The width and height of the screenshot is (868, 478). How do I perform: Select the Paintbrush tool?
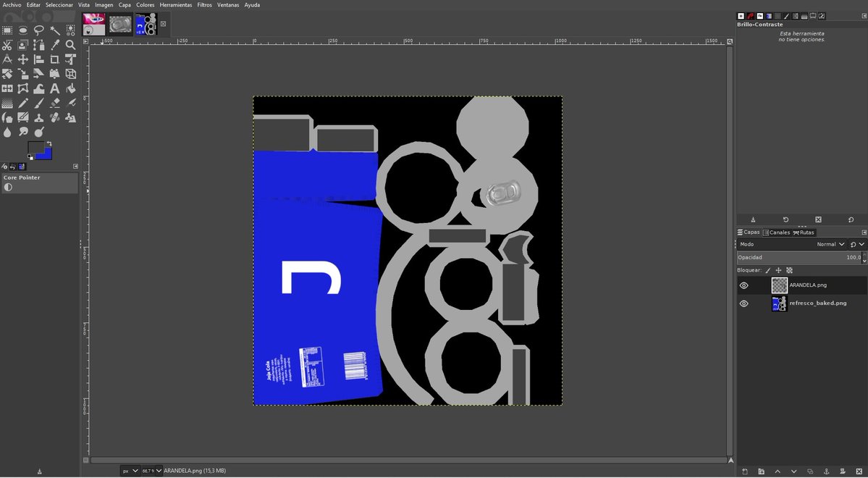click(39, 103)
